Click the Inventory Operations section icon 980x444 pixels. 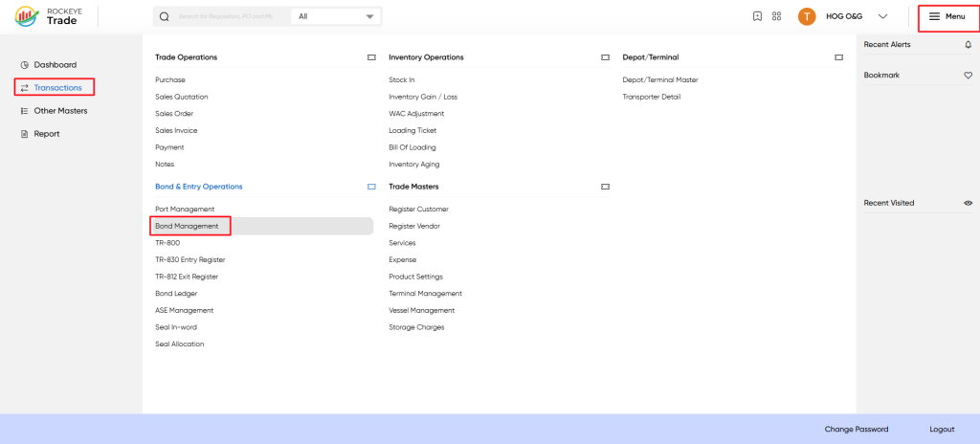tap(605, 57)
